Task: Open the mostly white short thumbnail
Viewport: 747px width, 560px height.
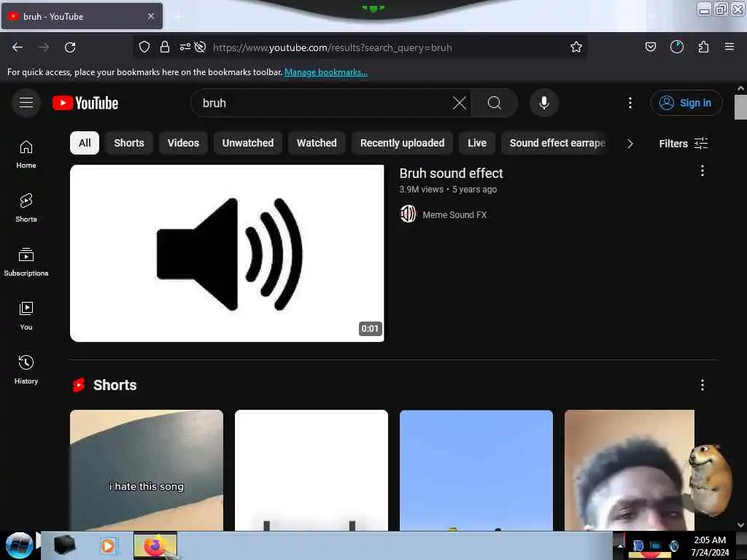Action: [x=311, y=470]
